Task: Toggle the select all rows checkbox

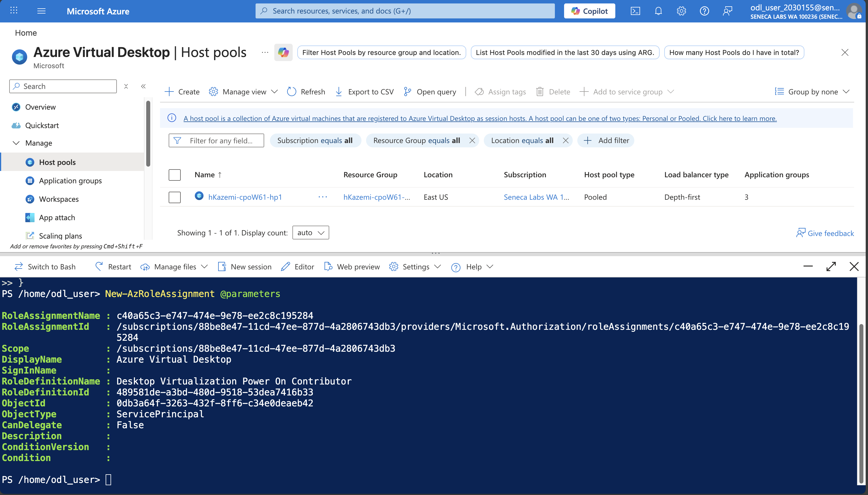Action: click(175, 175)
